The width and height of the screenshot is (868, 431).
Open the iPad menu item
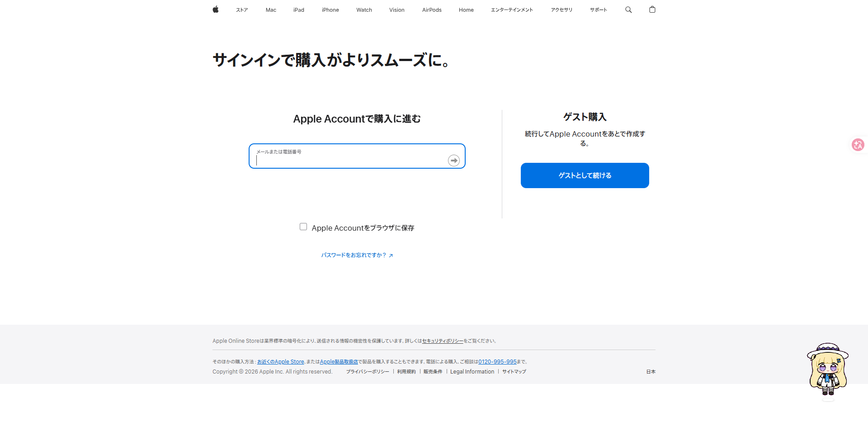[x=299, y=10]
